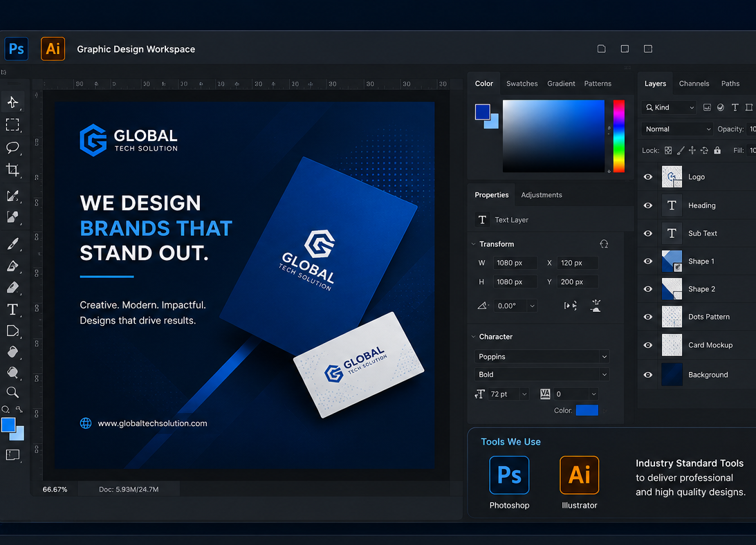Click the Illustrator icon in title bar

(x=53, y=48)
